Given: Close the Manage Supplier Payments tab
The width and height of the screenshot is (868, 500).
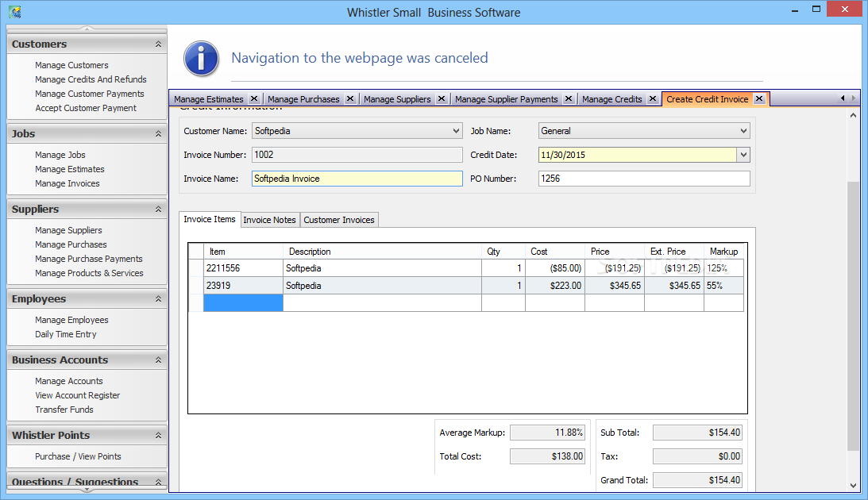Looking at the screenshot, I should coord(569,98).
